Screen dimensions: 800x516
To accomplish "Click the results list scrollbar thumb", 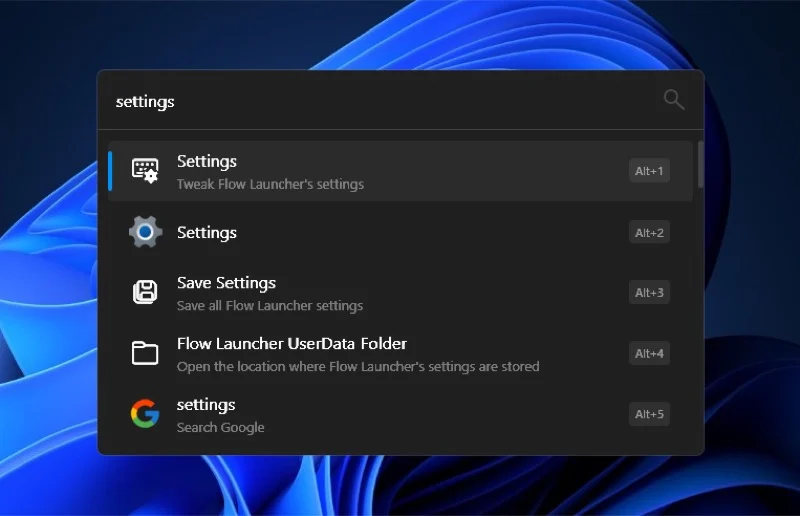I will pos(701,164).
